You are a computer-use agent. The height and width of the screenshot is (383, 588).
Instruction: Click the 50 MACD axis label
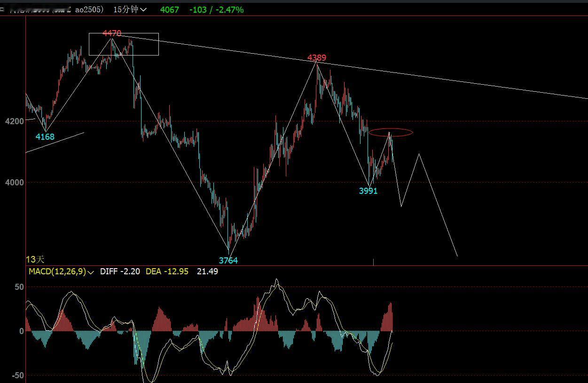coord(19,287)
